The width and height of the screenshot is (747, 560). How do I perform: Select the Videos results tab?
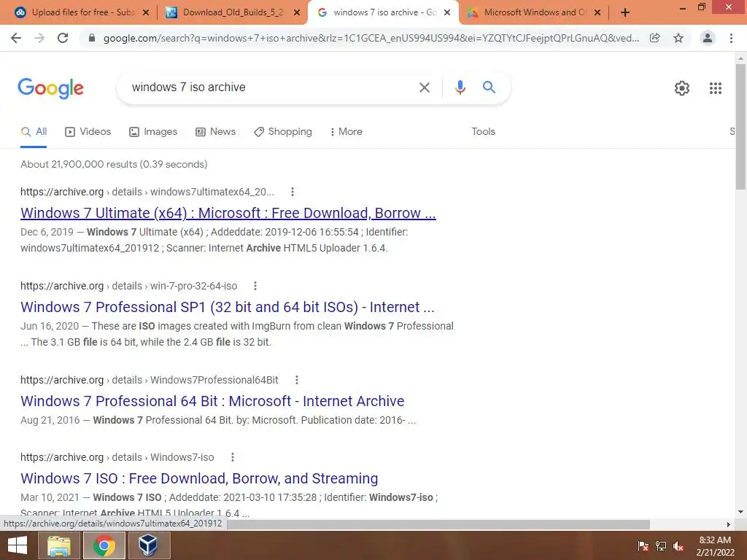click(88, 132)
